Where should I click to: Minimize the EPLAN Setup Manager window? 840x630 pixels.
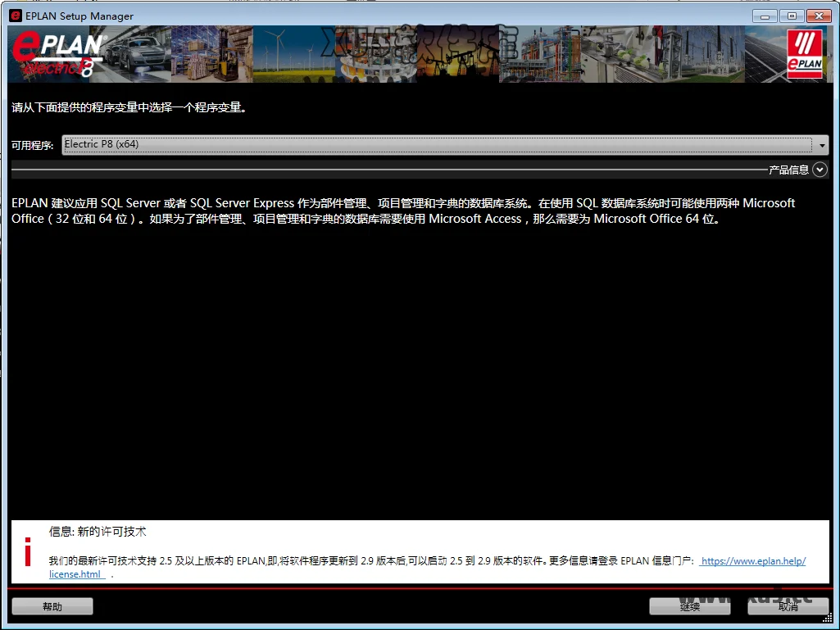pos(768,16)
